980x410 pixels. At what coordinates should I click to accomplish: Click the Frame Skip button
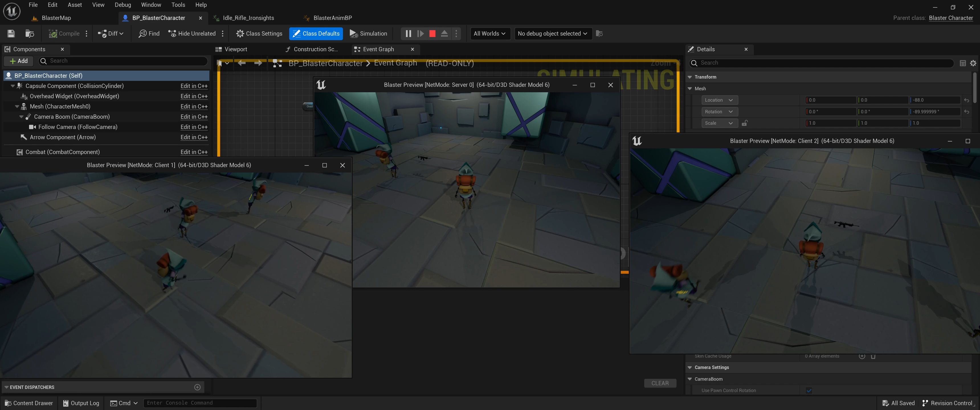(420, 34)
